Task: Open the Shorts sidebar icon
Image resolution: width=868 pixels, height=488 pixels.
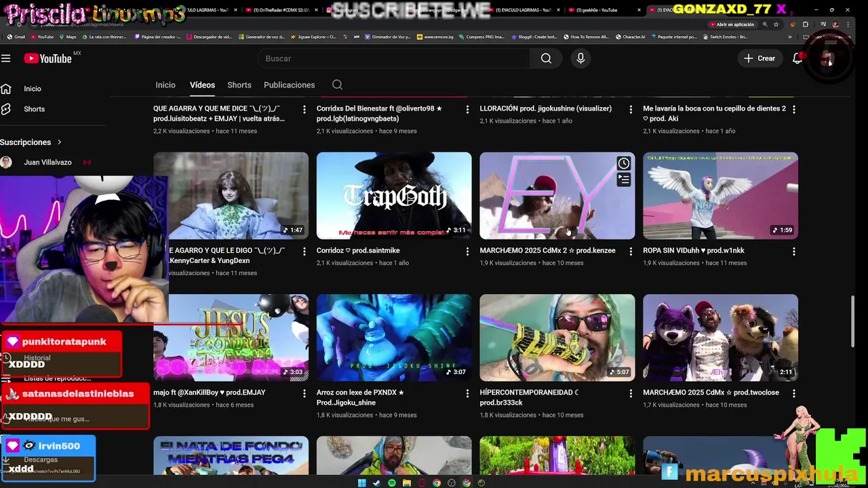Action: (6, 109)
